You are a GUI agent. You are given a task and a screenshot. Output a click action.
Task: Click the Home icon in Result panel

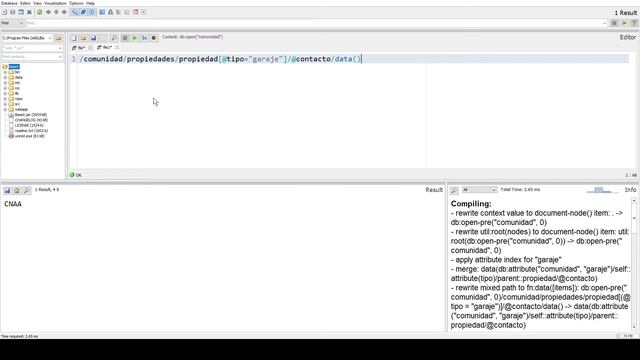[x=17, y=191]
